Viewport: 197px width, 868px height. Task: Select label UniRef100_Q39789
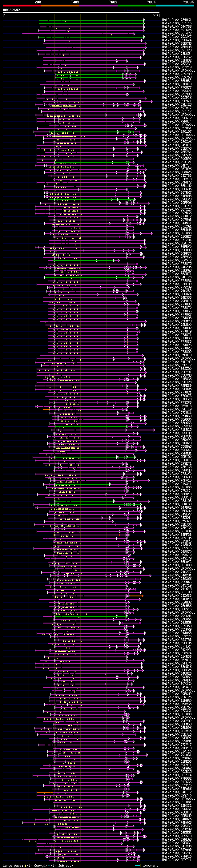coord(177,74)
